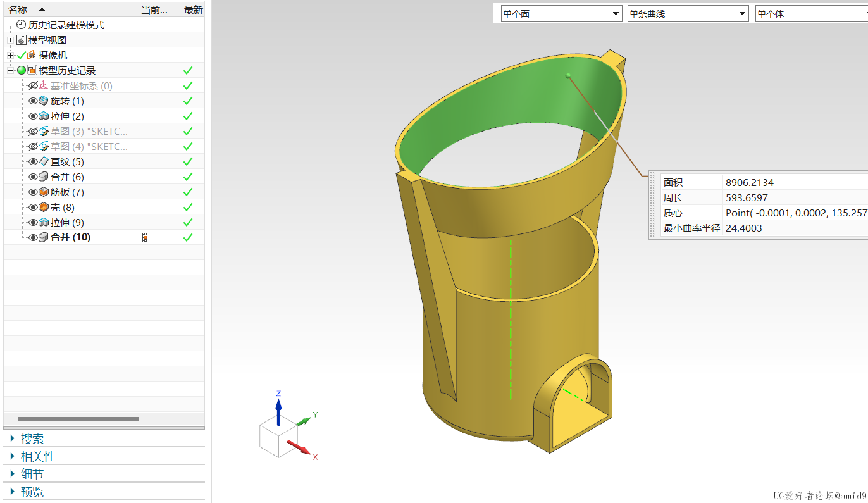Click the current-feature marker in 合并 (10) row

tap(145, 237)
